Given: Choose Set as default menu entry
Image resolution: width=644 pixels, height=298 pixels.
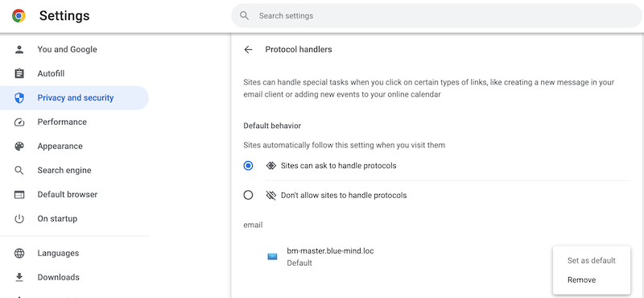Looking at the screenshot, I should click(592, 260).
